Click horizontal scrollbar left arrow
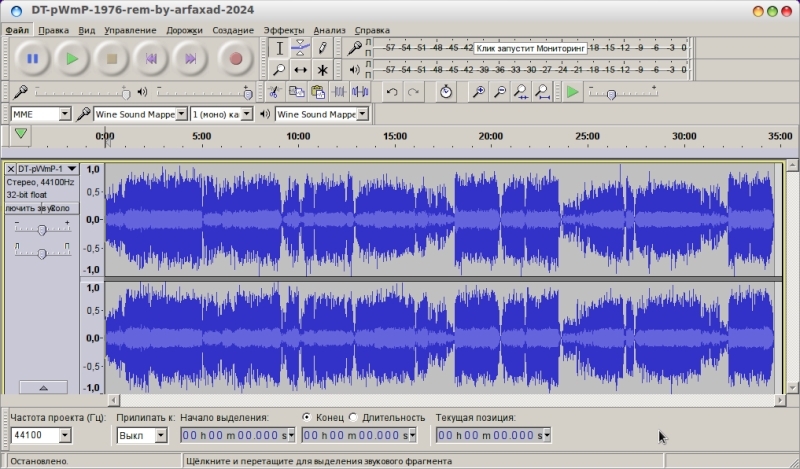 pos(113,401)
